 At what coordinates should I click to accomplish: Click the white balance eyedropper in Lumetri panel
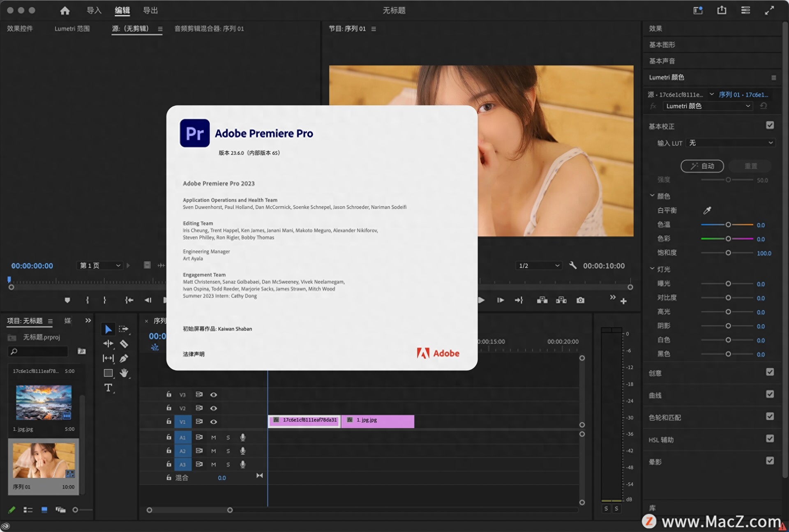(708, 210)
